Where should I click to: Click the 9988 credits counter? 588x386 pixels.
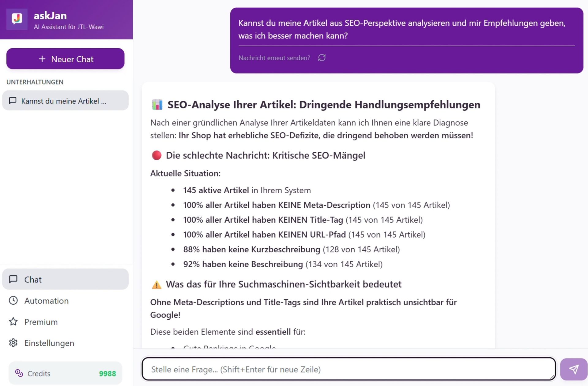point(107,373)
